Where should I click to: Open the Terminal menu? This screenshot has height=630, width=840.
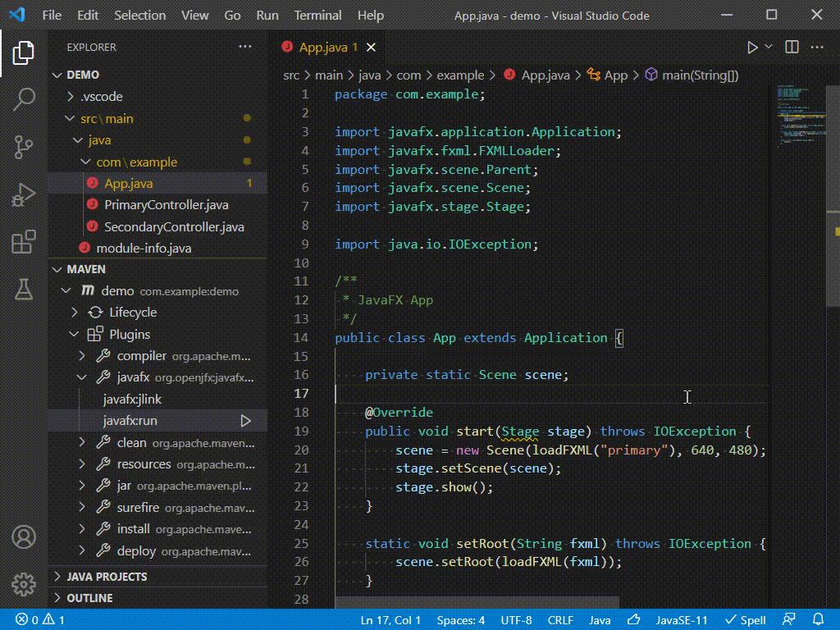317,15
